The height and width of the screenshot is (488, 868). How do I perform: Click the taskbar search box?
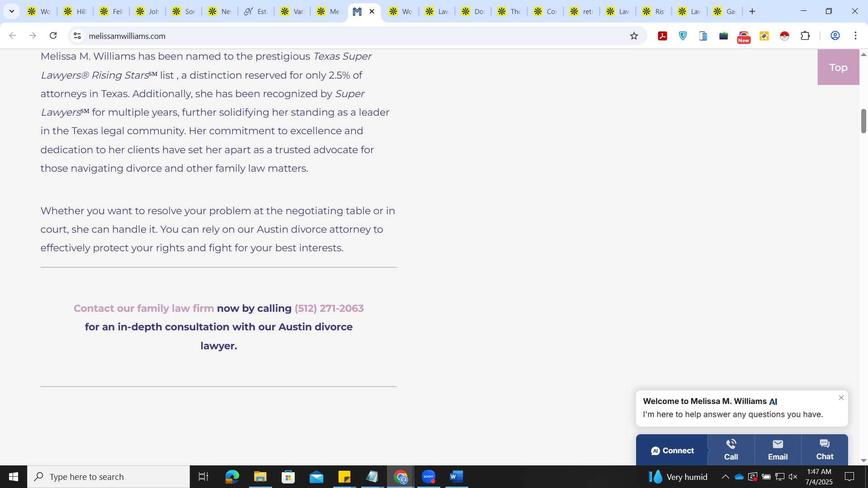(108, 477)
